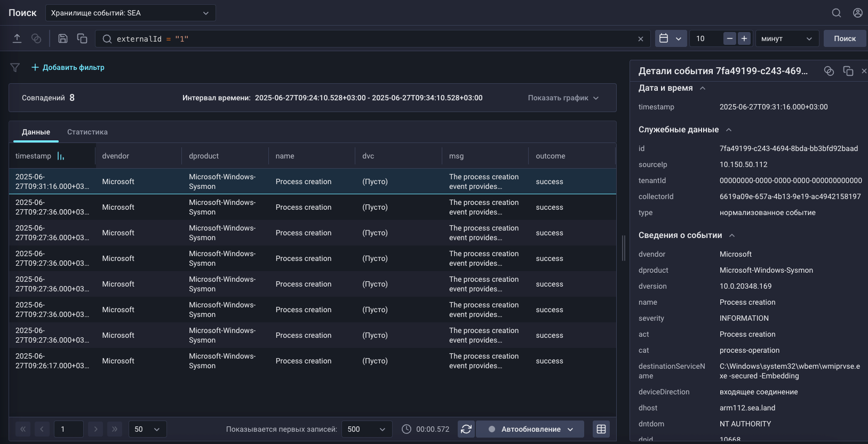Click Добавить фильтр link
Viewport: 868px width, 444px height.
[x=68, y=67]
